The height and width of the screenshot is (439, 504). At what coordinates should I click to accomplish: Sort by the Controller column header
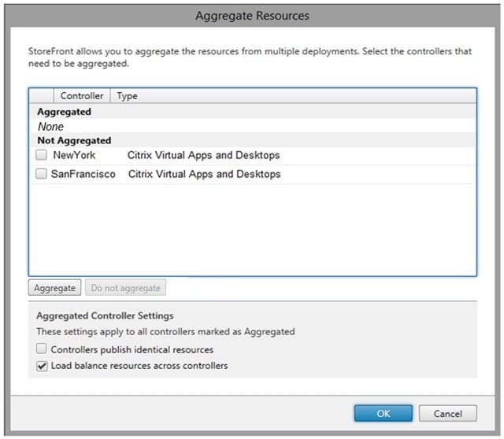(x=82, y=96)
